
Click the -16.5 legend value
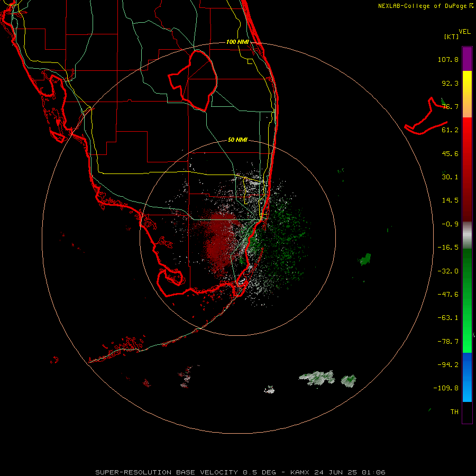(x=448, y=248)
